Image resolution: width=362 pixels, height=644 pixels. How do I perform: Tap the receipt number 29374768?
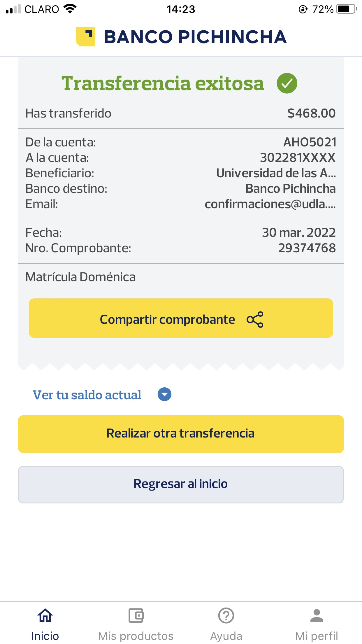(x=307, y=248)
